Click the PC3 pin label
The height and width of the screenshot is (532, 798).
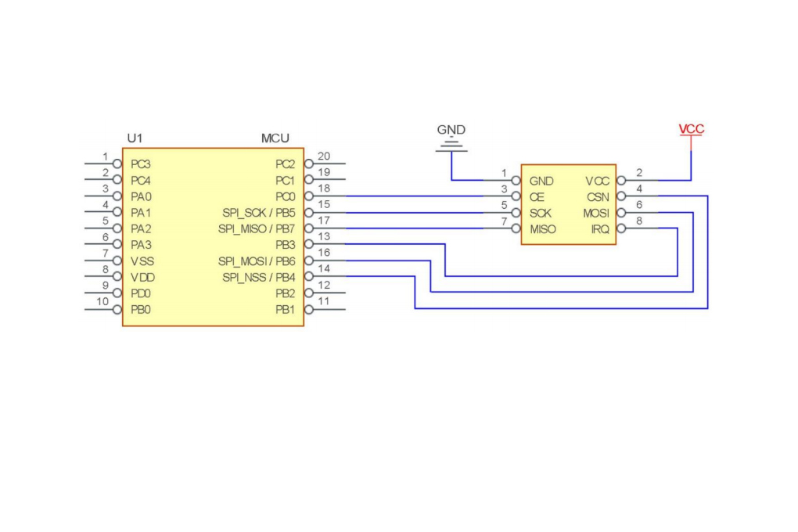coord(141,164)
